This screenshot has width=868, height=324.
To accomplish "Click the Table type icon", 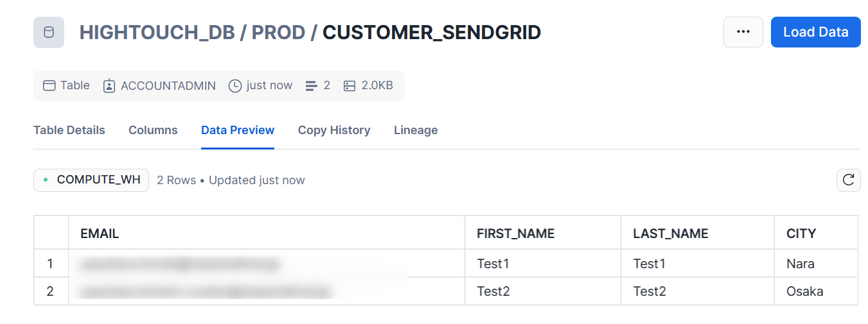I will (49, 85).
